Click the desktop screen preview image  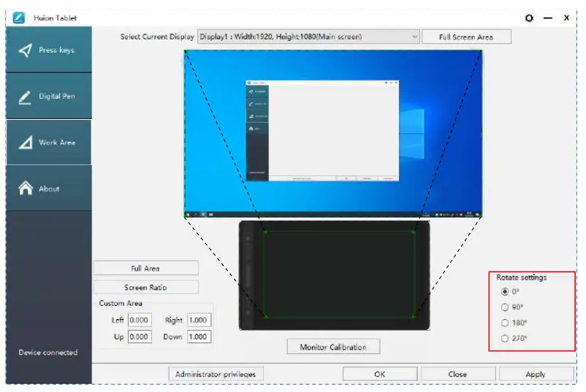(333, 134)
